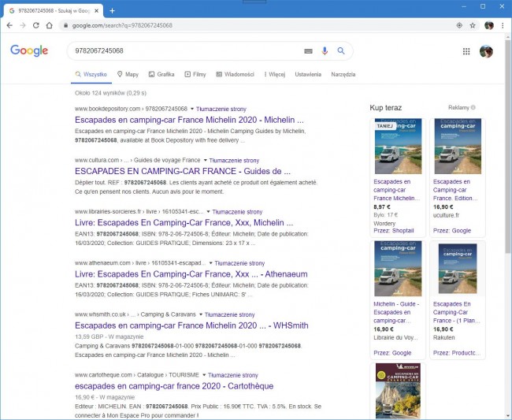Click the vertical page scrollbar thumb

[x=508, y=145]
